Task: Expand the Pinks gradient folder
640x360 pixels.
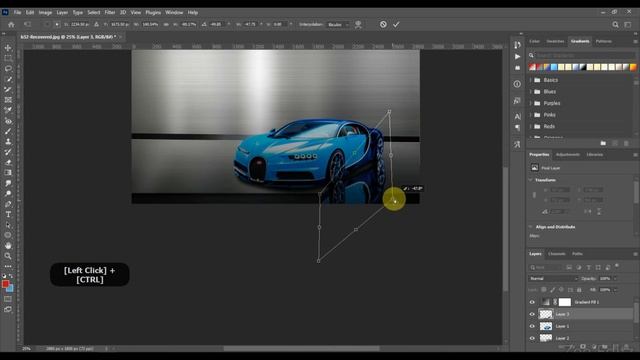Action: tap(531, 115)
